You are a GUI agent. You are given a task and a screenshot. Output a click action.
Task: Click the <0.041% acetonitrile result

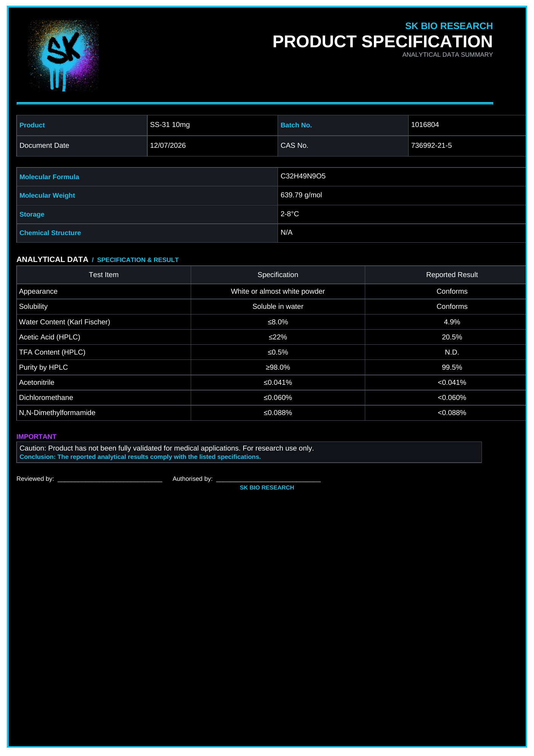click(452, 383)
